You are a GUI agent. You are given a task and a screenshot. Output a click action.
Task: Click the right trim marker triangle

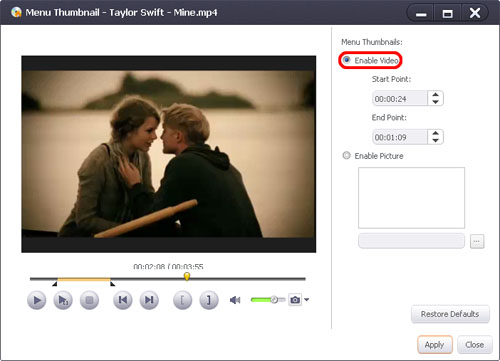point(113,284)
